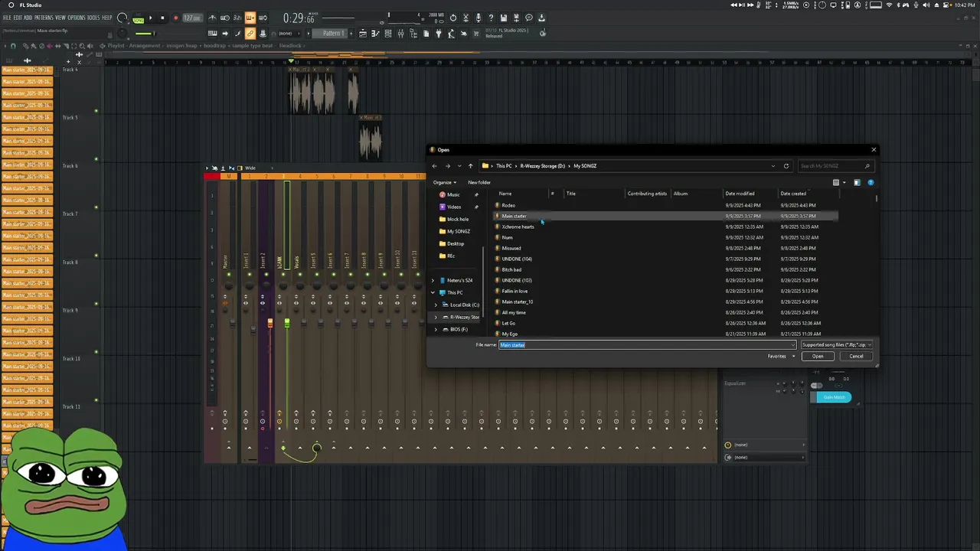980x551 pixels.
Task: Open the FILE menu
Action: [7, 18]
